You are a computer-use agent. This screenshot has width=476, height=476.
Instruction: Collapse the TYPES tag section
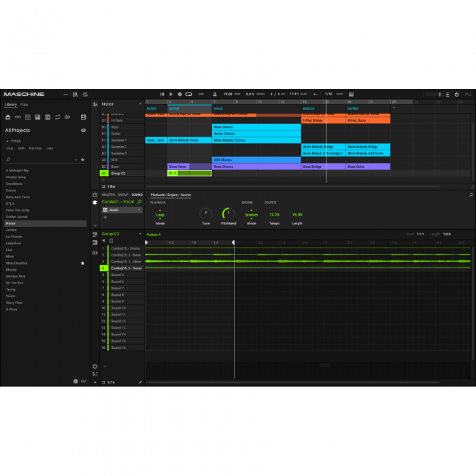7,141
